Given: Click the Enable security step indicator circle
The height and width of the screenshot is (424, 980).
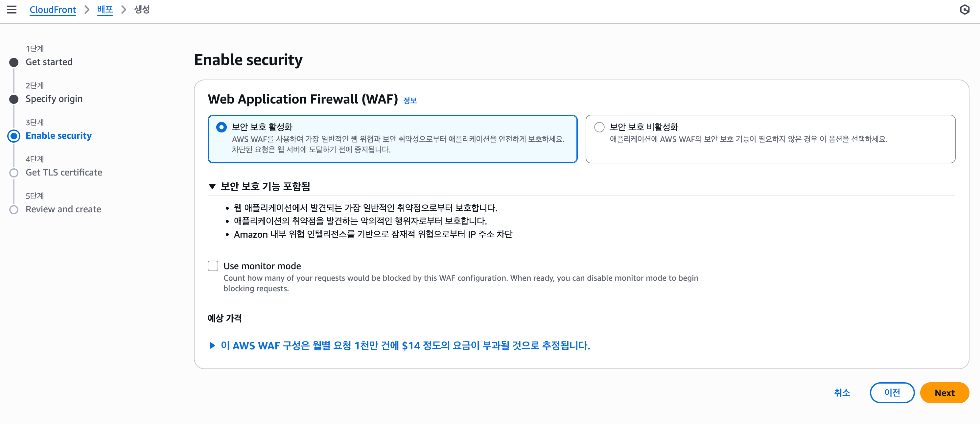Looking at the screenshot, I should 14,136.
